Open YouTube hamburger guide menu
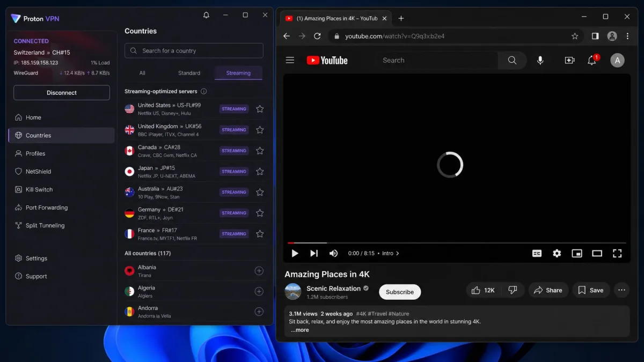This screenshot has width=644, height=362. click(290, 60)
